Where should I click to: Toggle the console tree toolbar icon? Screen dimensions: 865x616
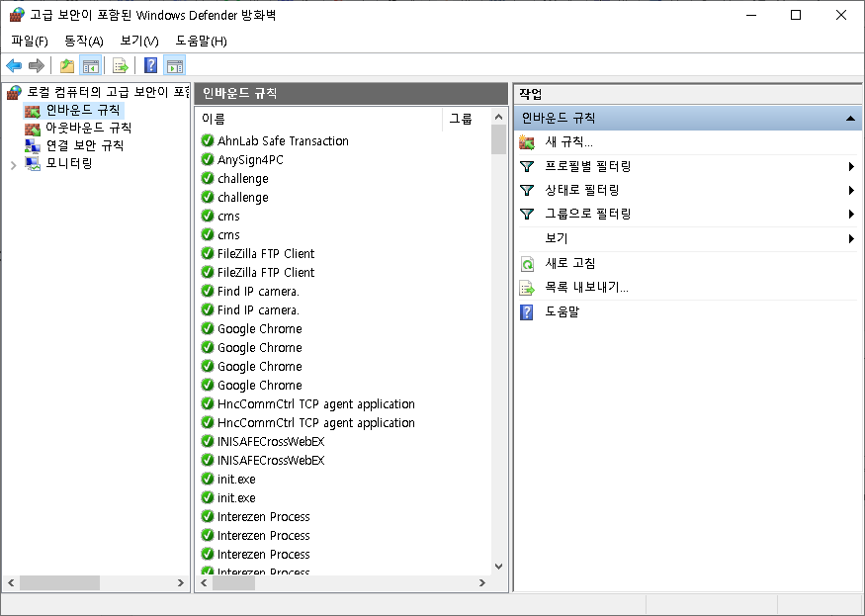pos(91,65)
